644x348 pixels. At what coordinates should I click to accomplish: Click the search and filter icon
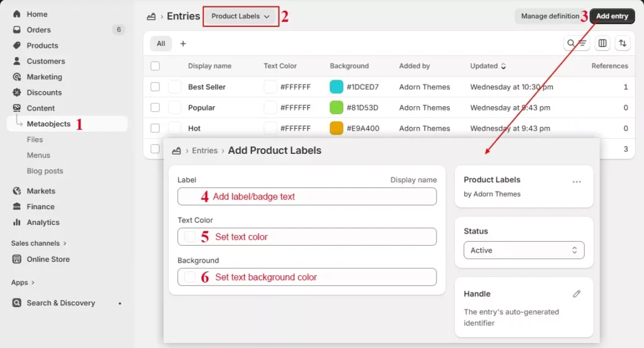pos(576,43)
